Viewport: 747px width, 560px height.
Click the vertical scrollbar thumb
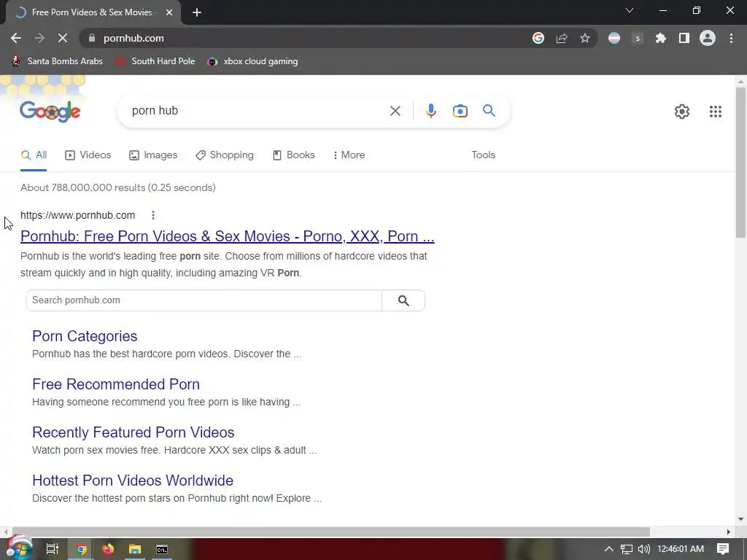click(x=740, y=162)
